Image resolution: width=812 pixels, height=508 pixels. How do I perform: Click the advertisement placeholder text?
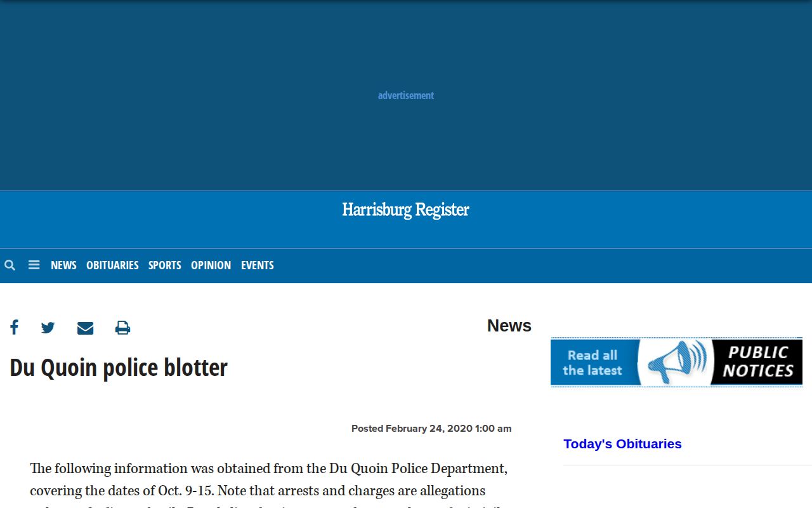click(x=406, y=95)
